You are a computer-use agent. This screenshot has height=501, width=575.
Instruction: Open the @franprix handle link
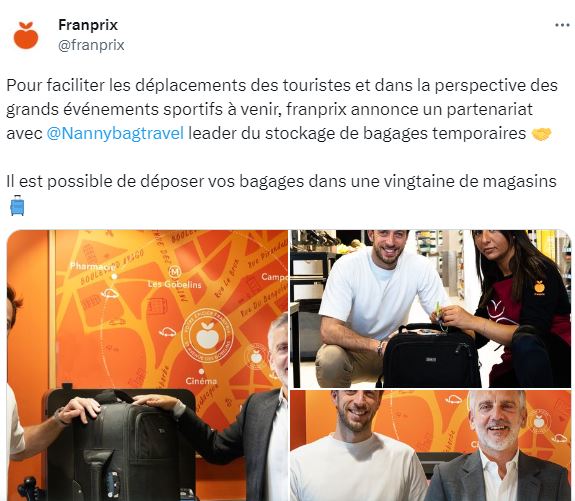tap(91, 45)
